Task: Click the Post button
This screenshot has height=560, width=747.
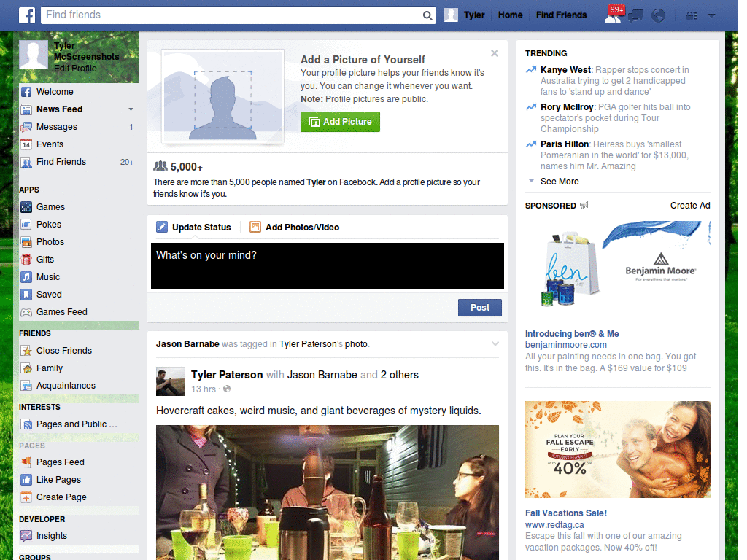Action: [x=480, y=308]
